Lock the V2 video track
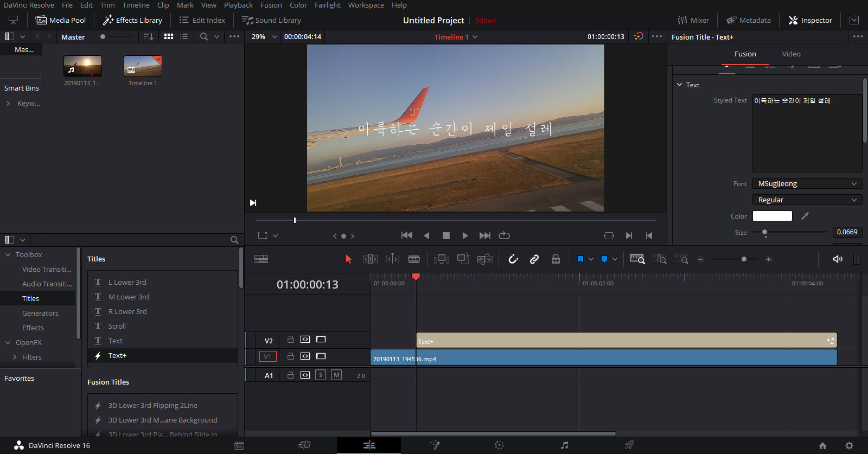 [291, 340]
